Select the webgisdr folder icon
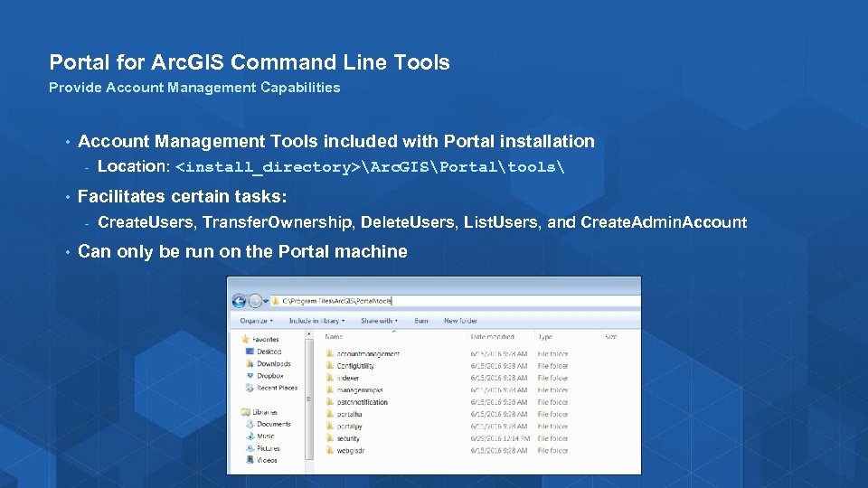The image size is (868, 488). [x=330, y=450]
